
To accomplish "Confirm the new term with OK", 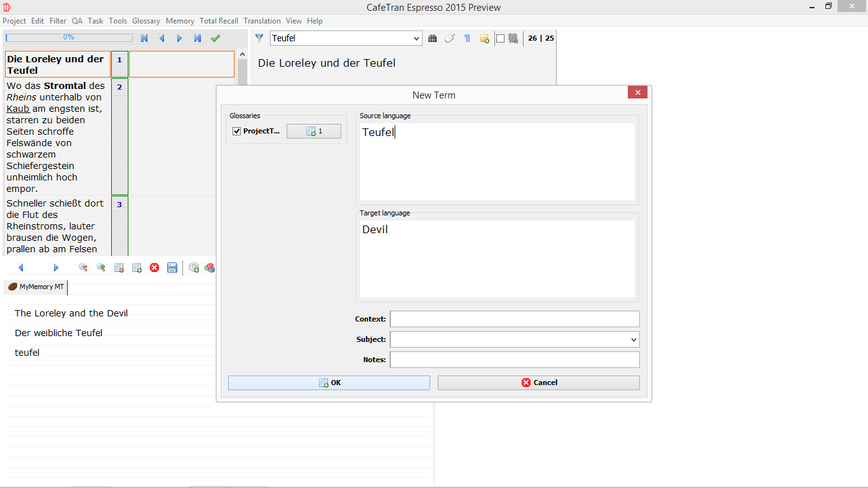I will coord(329,383).
